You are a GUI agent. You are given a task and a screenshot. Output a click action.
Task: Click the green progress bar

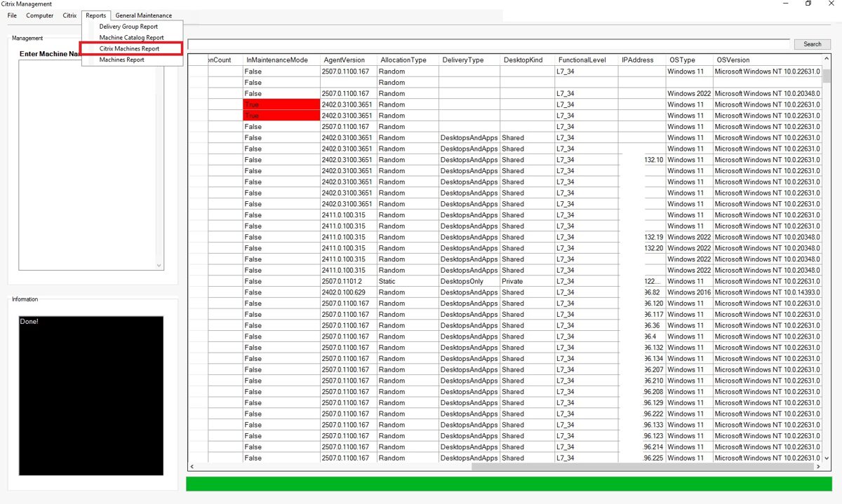click(509, 484)
